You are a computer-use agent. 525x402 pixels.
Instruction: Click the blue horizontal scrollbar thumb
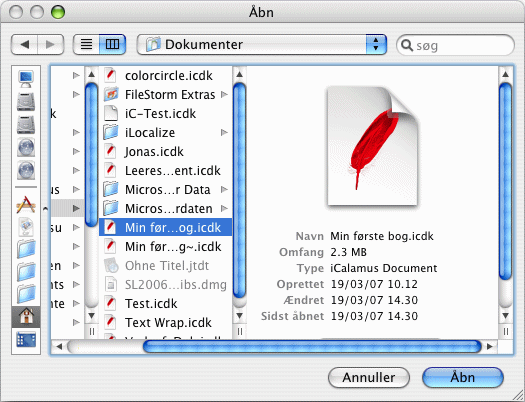(x=312, y=346)
